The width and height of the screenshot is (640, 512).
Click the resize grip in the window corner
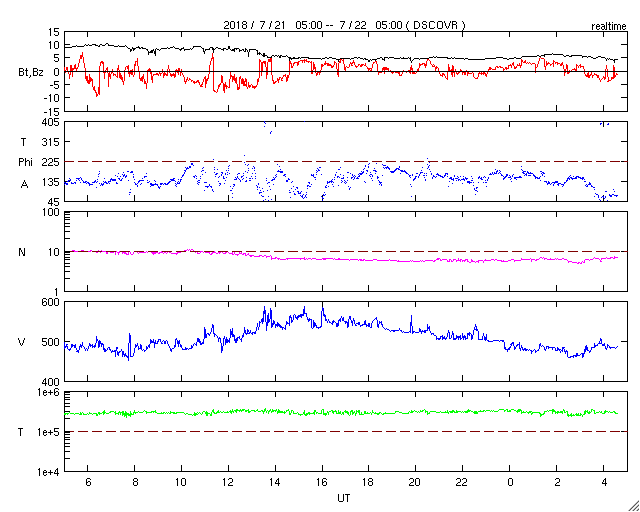click(633, 506)
